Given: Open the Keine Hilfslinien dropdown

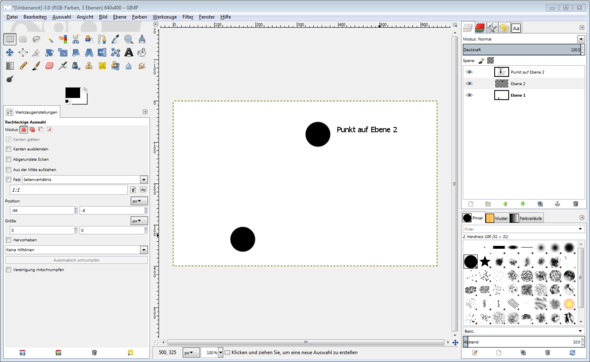Looking at the screenshot, I should (x=76, y=249).
